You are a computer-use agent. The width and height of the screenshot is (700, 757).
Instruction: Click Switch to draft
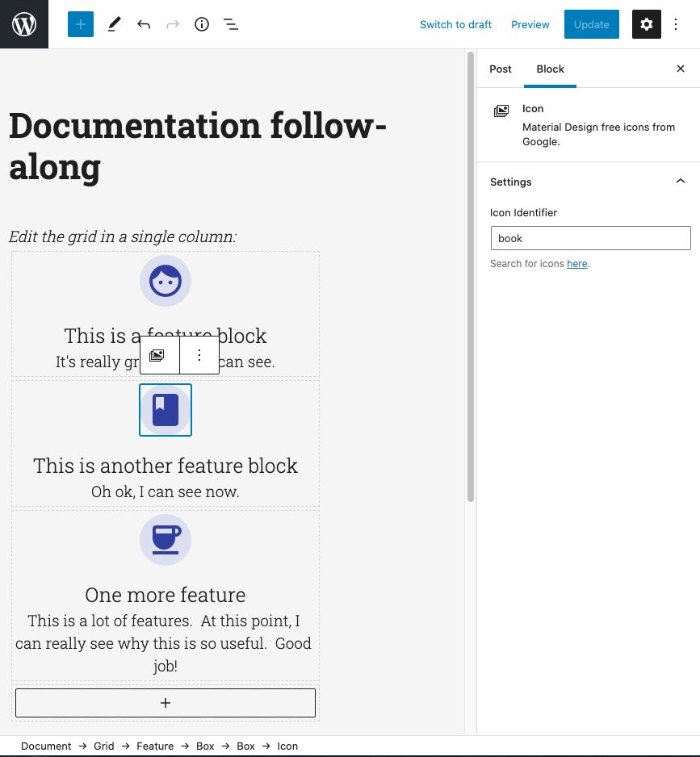455,24
